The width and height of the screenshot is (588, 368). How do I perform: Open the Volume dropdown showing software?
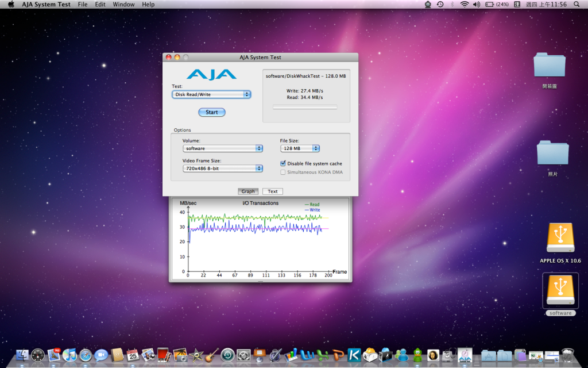click(x=222, y=148)
